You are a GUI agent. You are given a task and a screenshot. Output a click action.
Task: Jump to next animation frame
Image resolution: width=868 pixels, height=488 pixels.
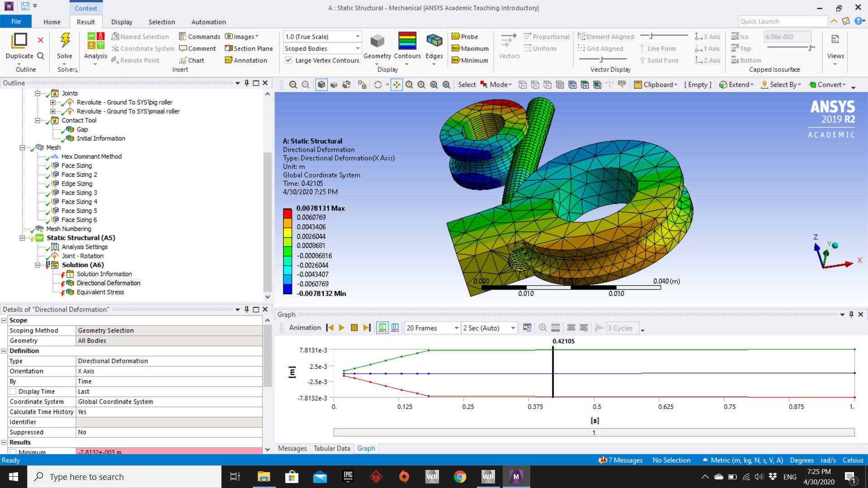tap(367, 328)
